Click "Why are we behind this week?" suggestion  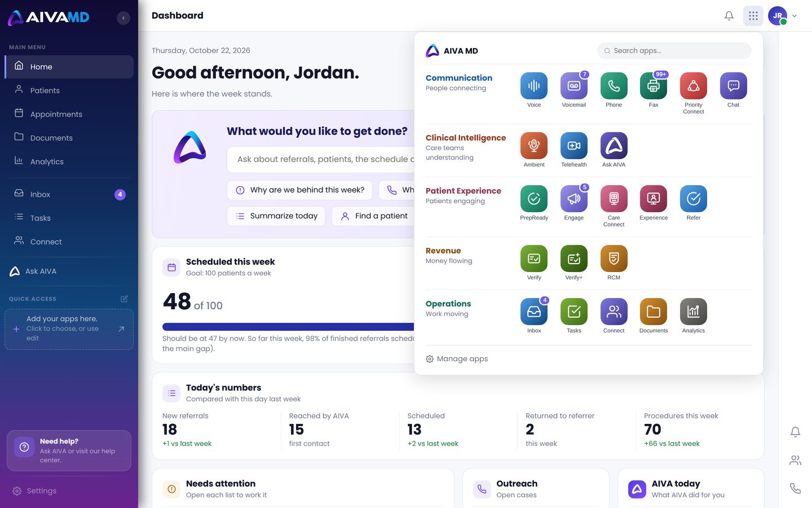pyautogui.click(x=300, y=190)
